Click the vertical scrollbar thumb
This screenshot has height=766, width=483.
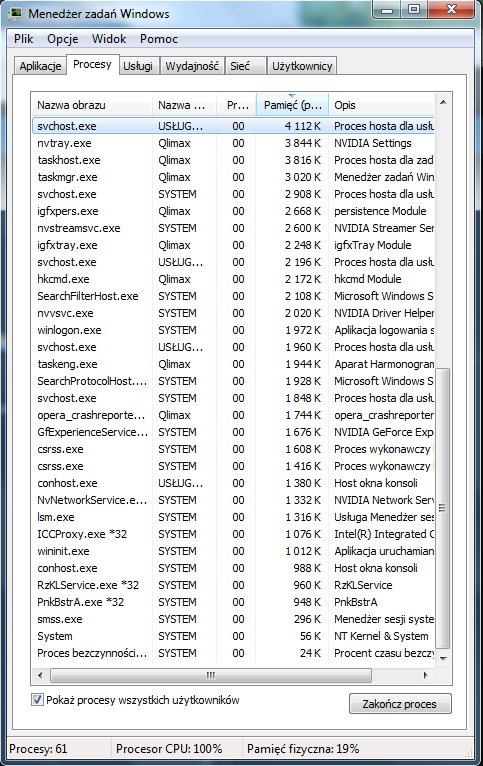(x=442, y=508)
